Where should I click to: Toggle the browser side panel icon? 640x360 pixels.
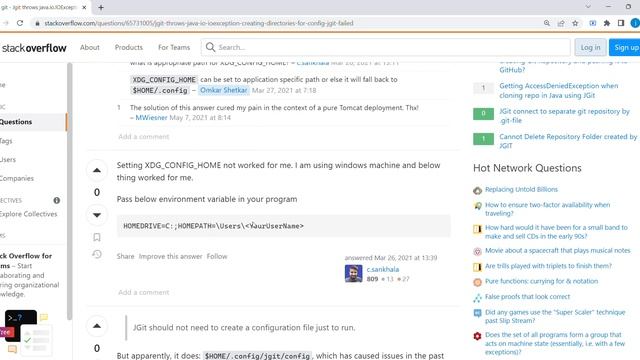click(621, 23)
